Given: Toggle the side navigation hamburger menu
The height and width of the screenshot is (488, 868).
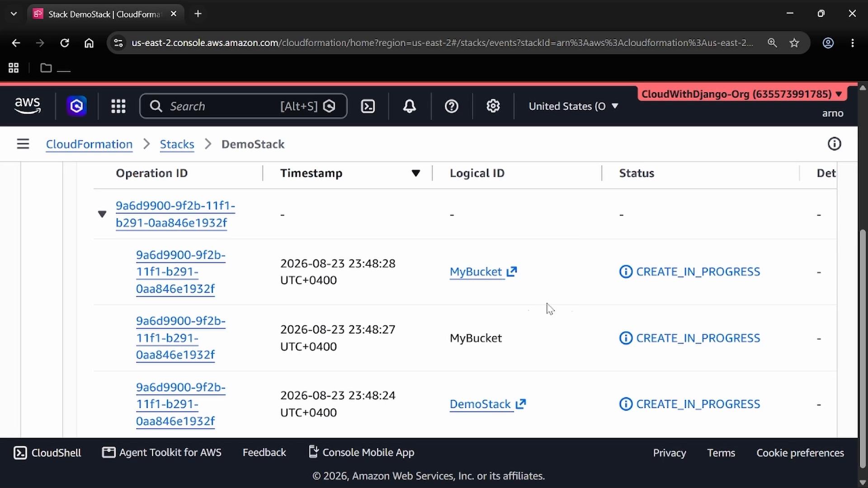Looking at the screenshot, I should coord(23,144).
